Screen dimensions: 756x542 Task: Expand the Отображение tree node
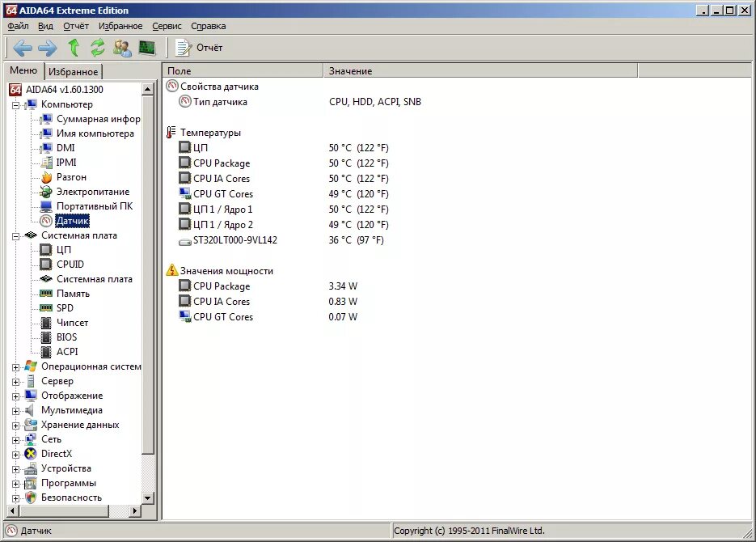(x=16, y=396)
